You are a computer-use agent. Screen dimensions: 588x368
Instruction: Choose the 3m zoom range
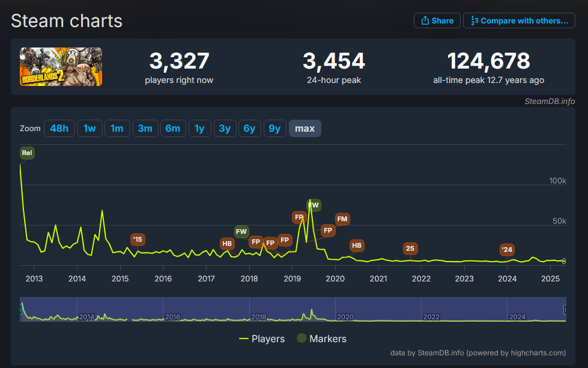click(145, 129)
